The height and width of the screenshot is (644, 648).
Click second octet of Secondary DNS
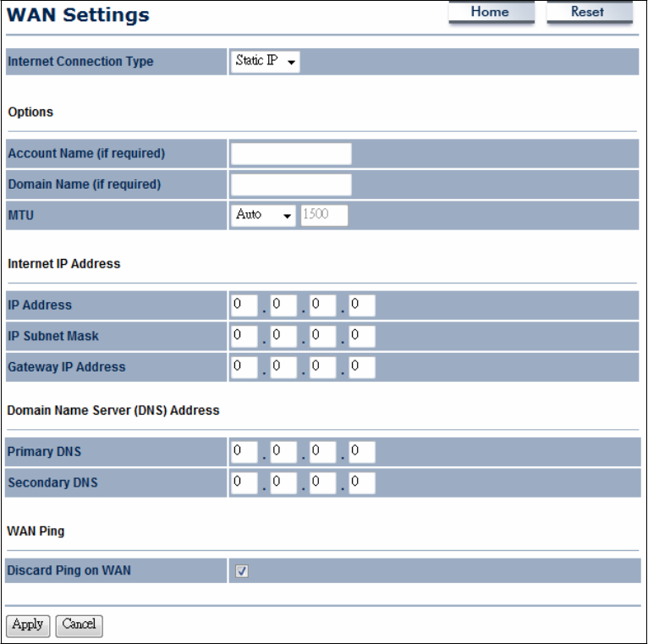(x=283, y=483)
